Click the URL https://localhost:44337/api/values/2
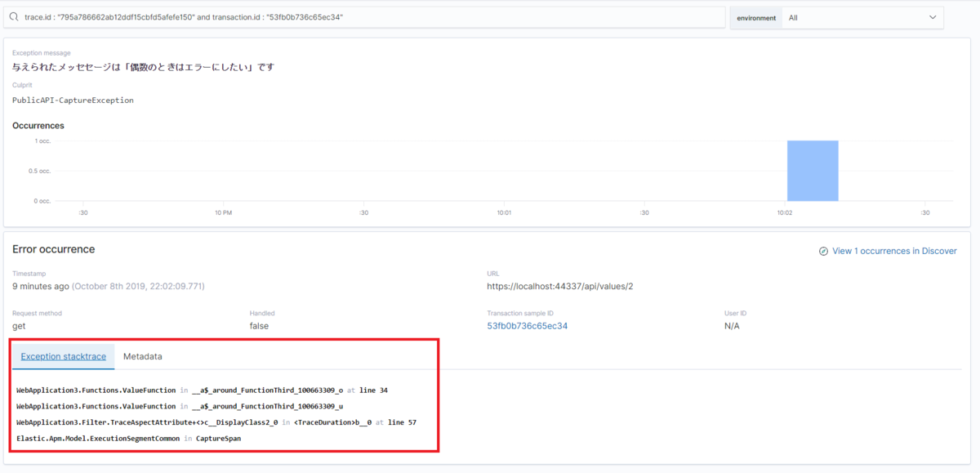This screenshot has width=980, height=473. pyautogui.click(x=560, y=287)
